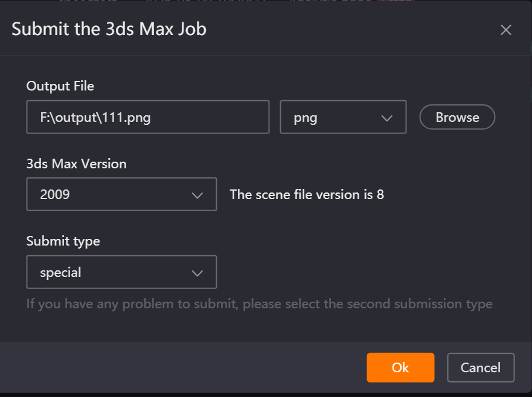Image resolution: width=532 pixels, height=397 pixels.
Task: Open the Submit type dropdown showing special
Action: [x=121, y=272]
